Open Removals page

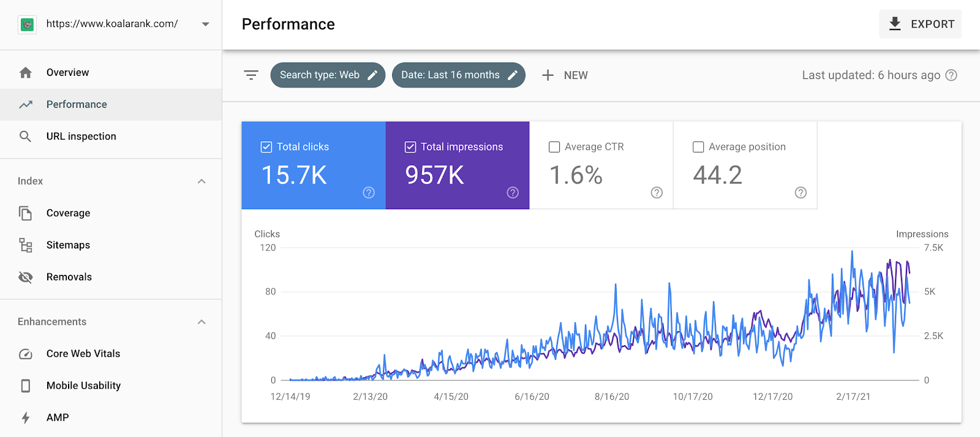click(111, 277)
